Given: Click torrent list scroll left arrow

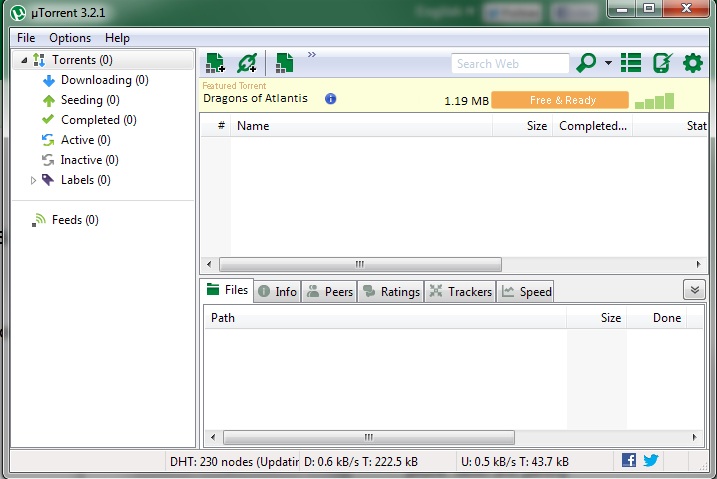Looking at the screenshot, I should 209,264.
